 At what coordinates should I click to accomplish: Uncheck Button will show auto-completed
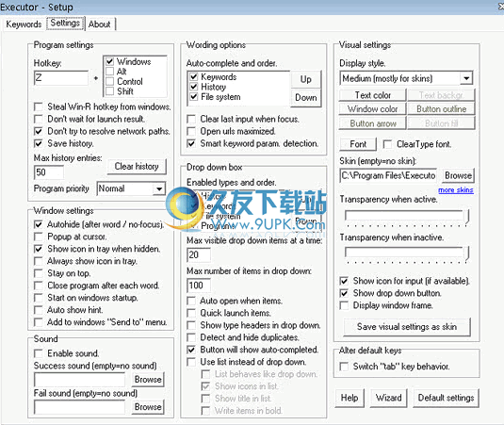(191, 350)
